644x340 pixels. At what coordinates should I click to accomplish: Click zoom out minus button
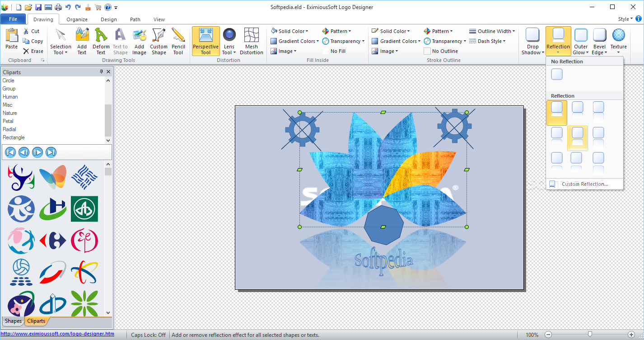pyautogui.click(x=548, y=335)
